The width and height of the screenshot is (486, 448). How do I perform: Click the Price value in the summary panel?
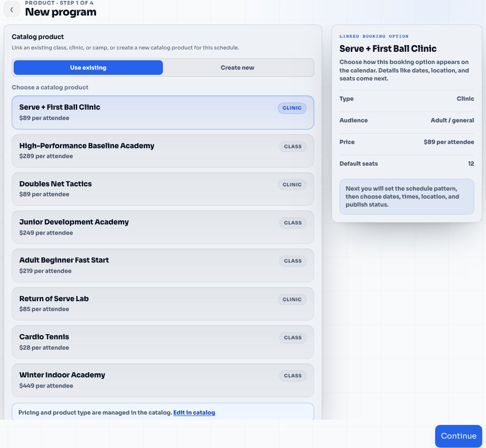point(449,142)
